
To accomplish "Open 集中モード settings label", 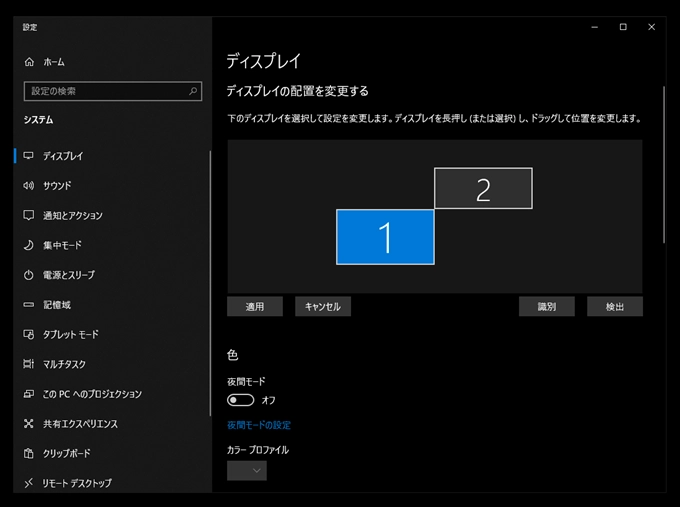I will pyautogui.click(x=62, y=245).
